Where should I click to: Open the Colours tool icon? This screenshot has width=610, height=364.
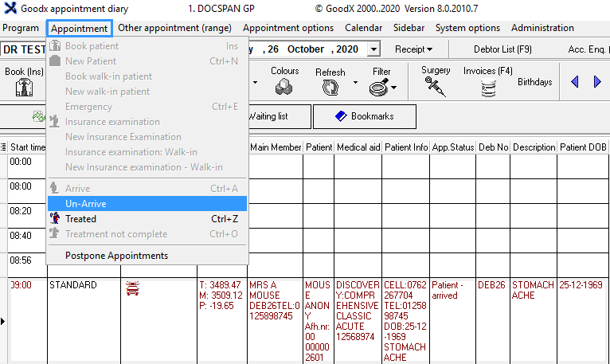284,87
